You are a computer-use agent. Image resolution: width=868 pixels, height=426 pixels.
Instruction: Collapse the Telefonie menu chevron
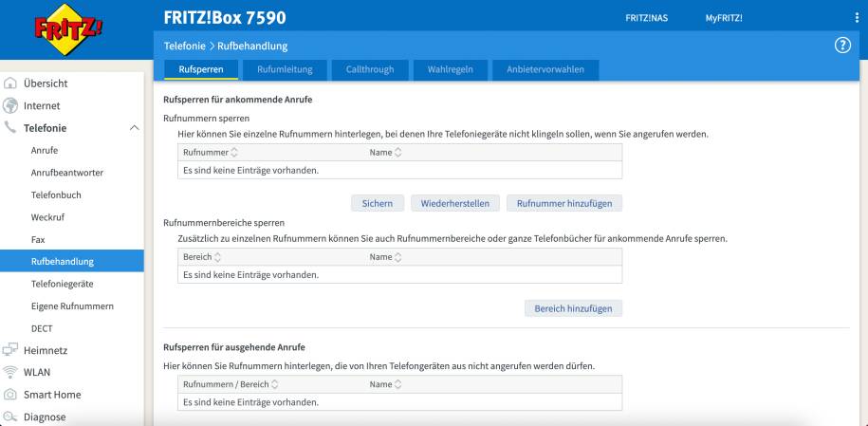[x=134, y=128]
